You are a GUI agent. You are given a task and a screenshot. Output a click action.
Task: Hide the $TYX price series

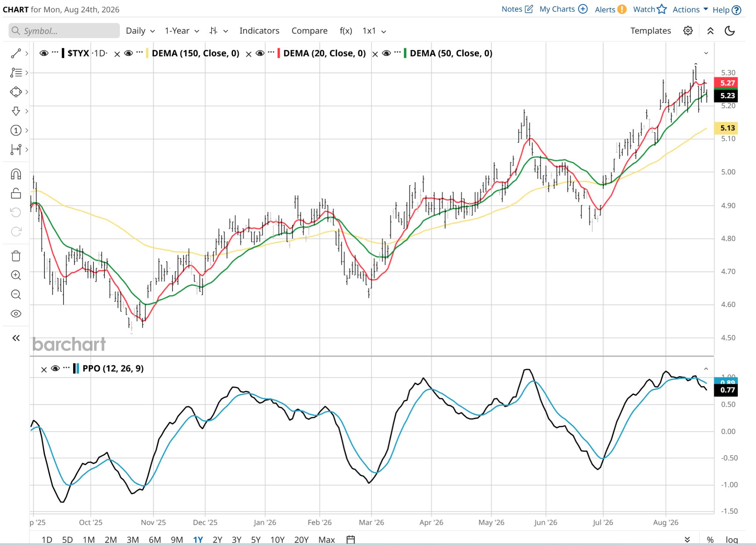point(44,54)
